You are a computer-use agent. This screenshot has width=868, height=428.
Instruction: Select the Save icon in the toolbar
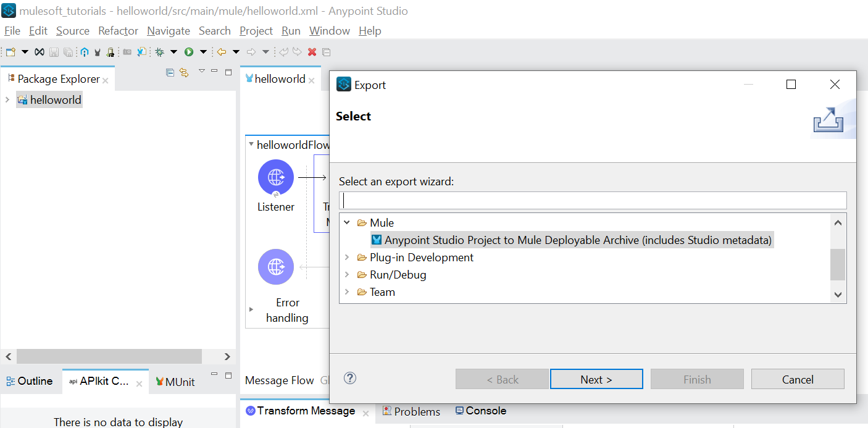(x=55, y=51)
